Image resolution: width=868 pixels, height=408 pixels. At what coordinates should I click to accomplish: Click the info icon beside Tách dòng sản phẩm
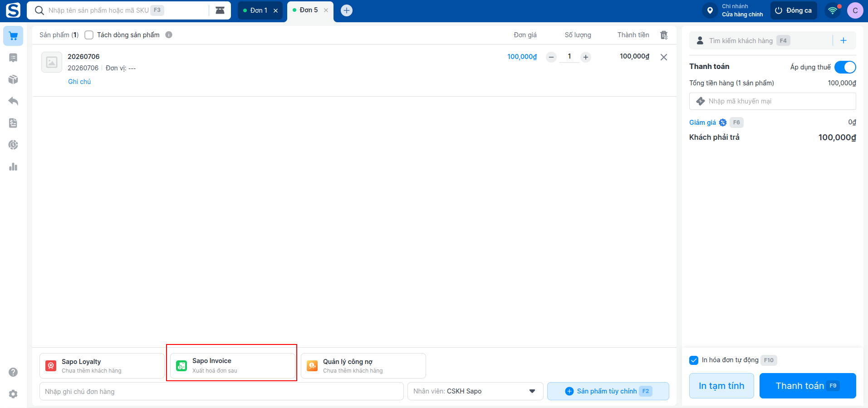(x=169, y=35)
